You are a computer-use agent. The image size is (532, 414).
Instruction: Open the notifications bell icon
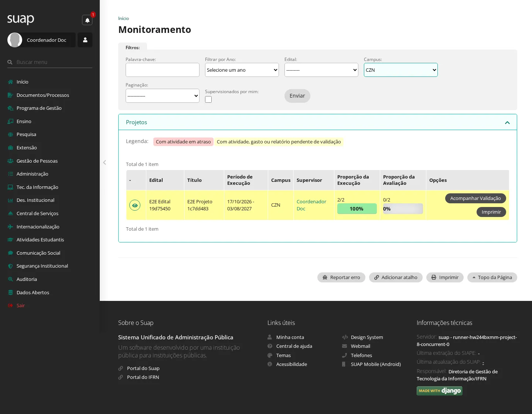[x=87, y=20]
